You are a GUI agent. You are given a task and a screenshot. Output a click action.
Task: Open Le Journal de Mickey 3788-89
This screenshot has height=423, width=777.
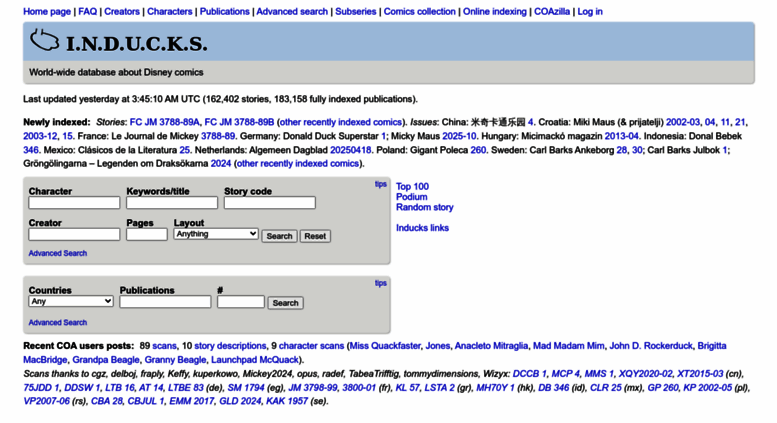(x=218, y=136)
